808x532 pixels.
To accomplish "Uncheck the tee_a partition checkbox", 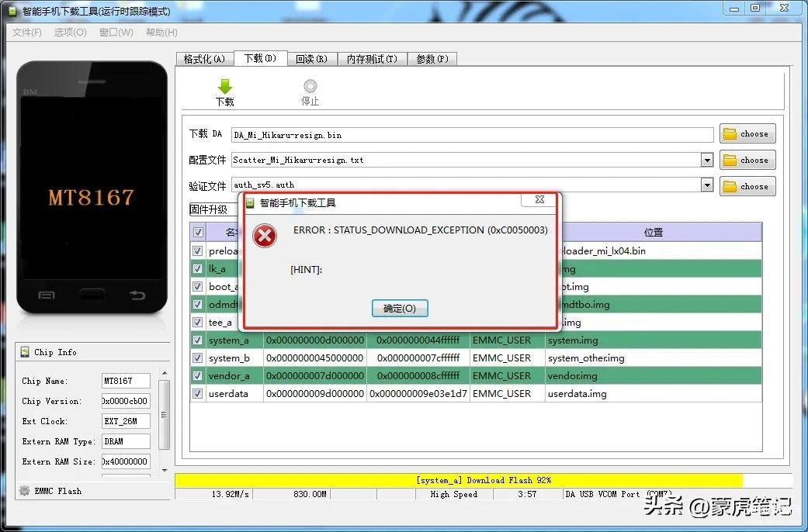I will click(197, 322).
